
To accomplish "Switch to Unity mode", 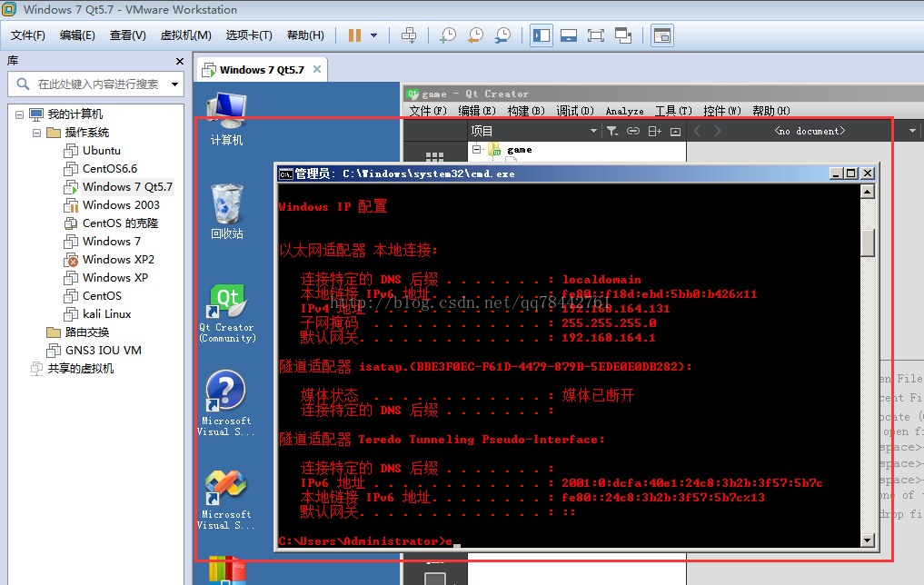I will (623, 35).
